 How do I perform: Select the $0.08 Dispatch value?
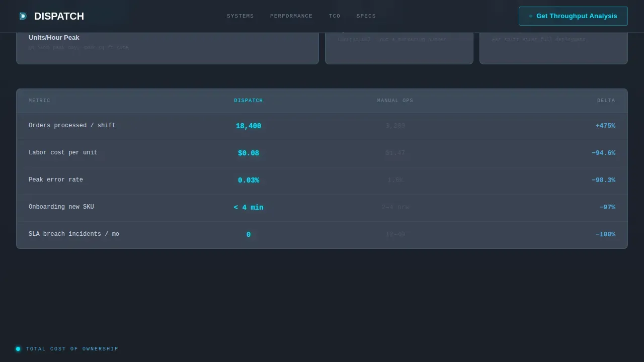pyautogui.click(x=249, y=153)
